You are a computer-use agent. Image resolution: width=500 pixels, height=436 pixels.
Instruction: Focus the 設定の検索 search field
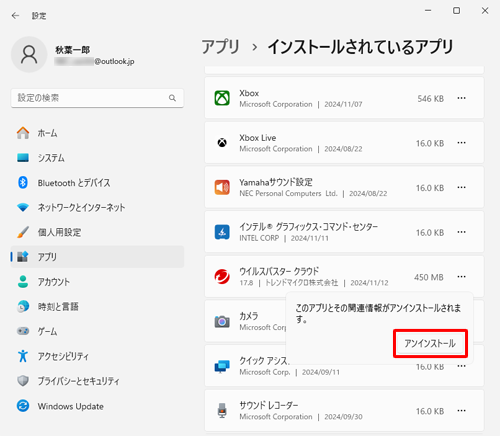[97, 98]
